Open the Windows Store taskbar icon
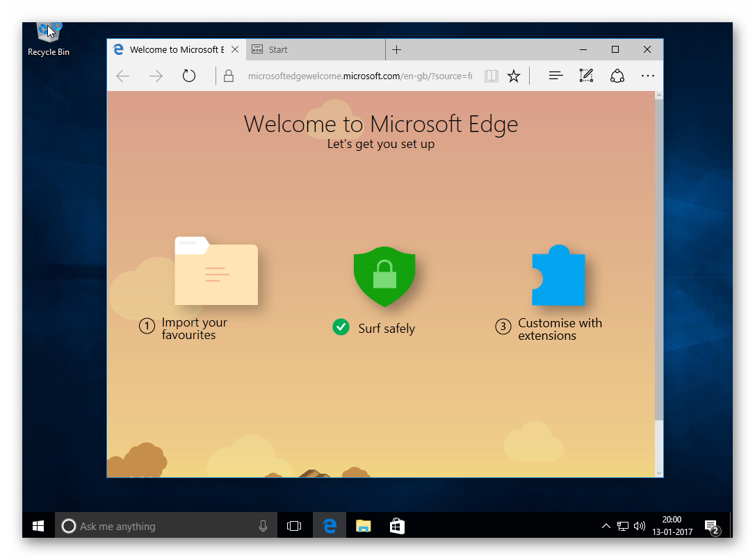 tap(397, 526)
